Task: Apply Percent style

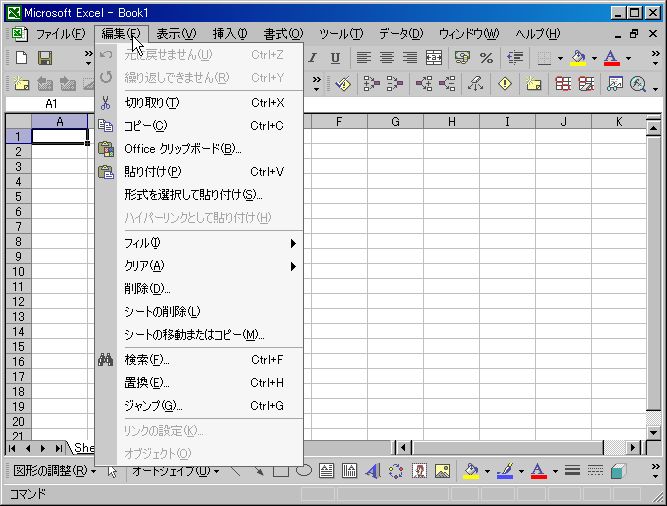Action: point(486,57)
